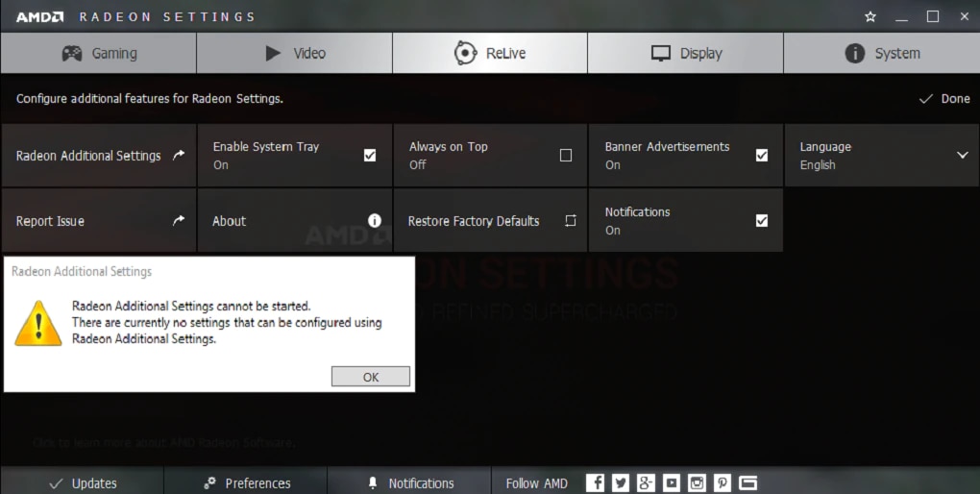Click the star favorites icon in title bar
Viewport: 980px width, 494px height.
(870, 17)
